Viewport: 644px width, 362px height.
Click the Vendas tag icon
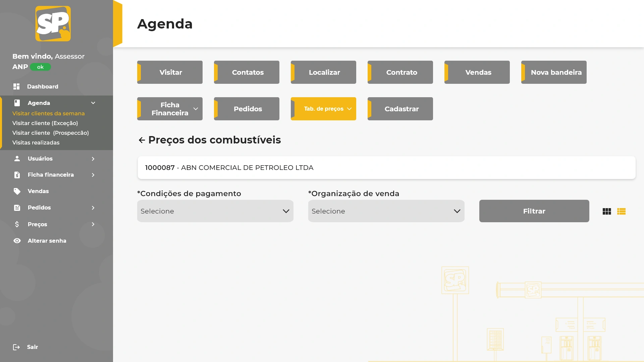(17, 191)
